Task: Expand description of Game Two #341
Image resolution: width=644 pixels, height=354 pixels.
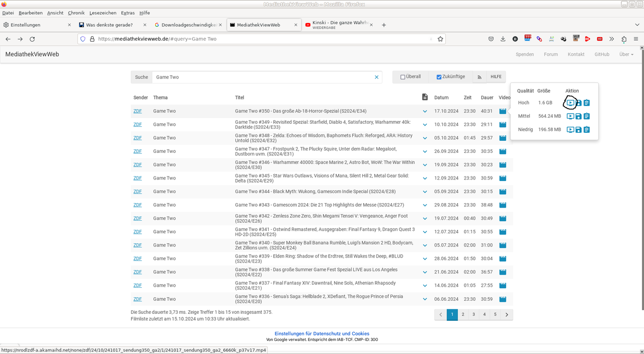Action: (x=425, y=232)
